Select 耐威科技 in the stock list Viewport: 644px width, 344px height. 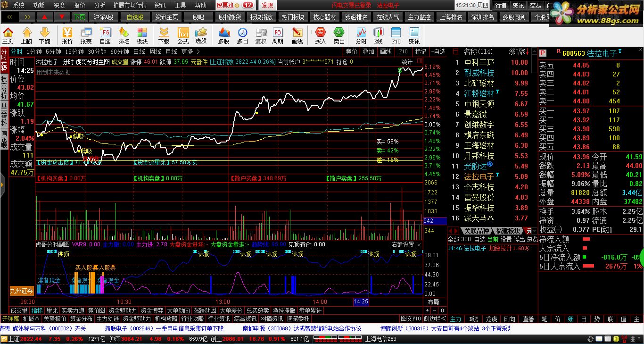tap(479, 73)
